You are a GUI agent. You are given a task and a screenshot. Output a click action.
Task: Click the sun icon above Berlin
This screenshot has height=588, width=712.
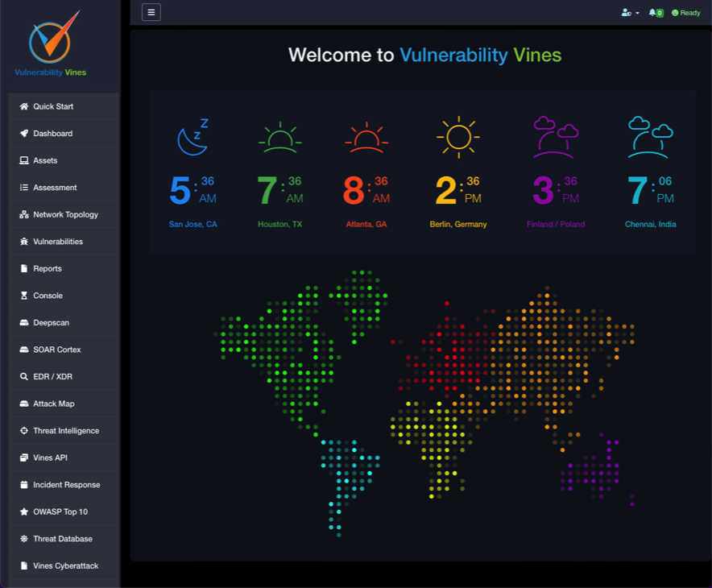457,137
